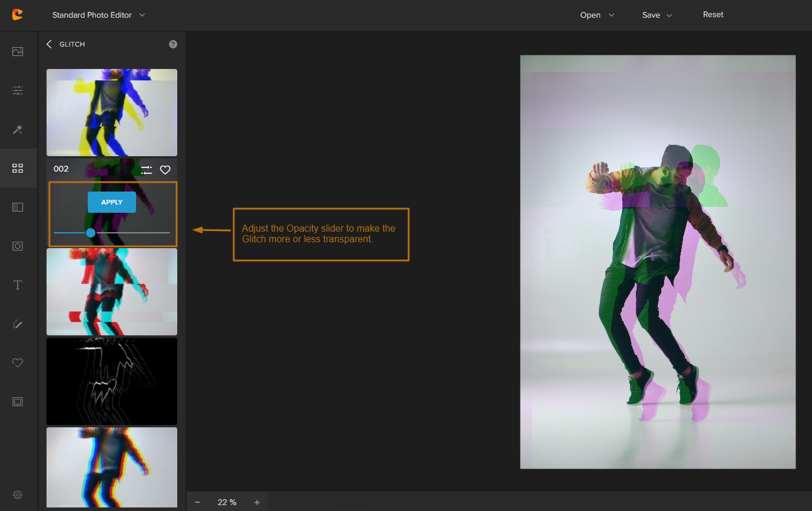Click the Overlays heart sidebar icon
This screenshot has height=511, width=812.
point(18,363)
